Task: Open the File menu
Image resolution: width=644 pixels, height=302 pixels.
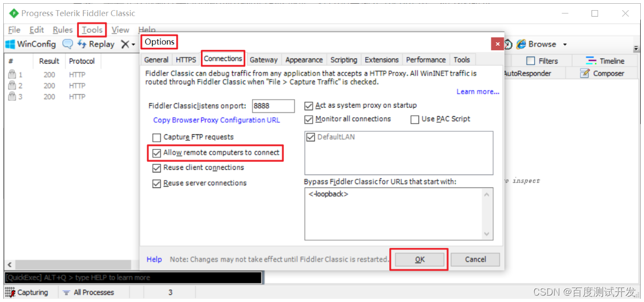Action: [x=14, y=30]
